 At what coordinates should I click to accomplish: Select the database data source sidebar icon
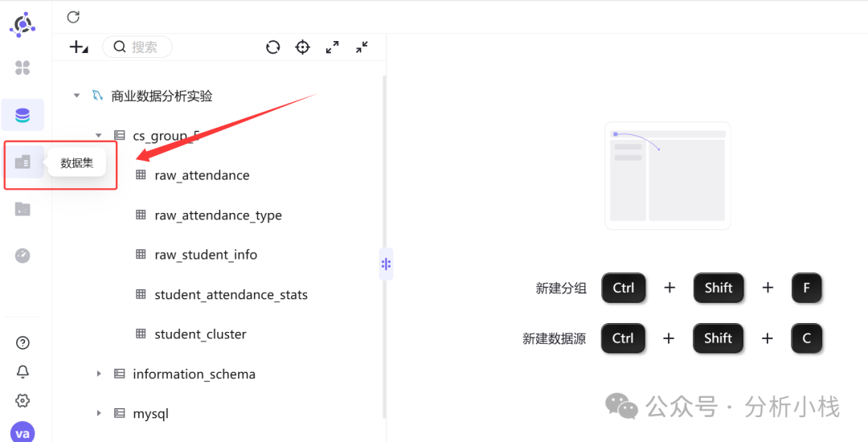point(23,115)
